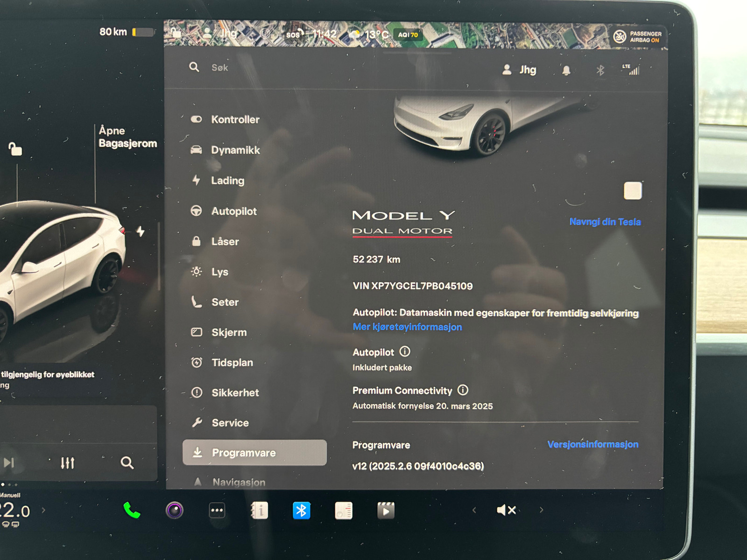
Task: Open the Kontroller settings menu
Action: click(x=225, y=119)
